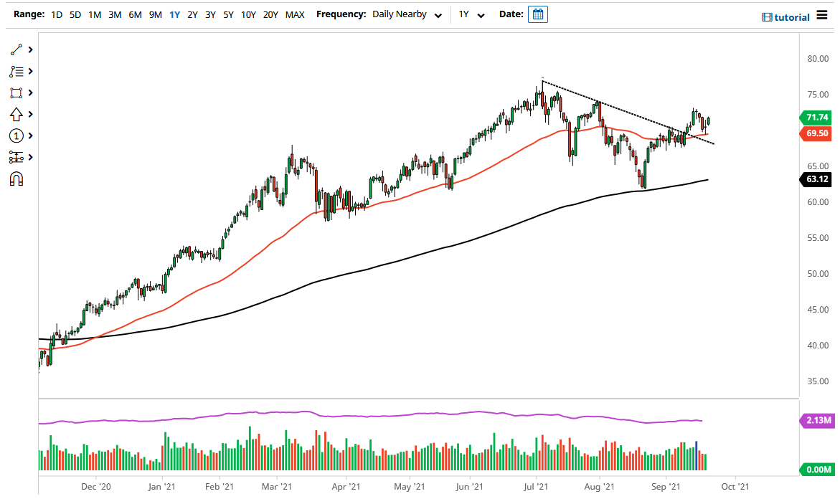Pick the arrow annotation tool
Image resolution: width=840 pixels, height=504 pixels.
16,114
